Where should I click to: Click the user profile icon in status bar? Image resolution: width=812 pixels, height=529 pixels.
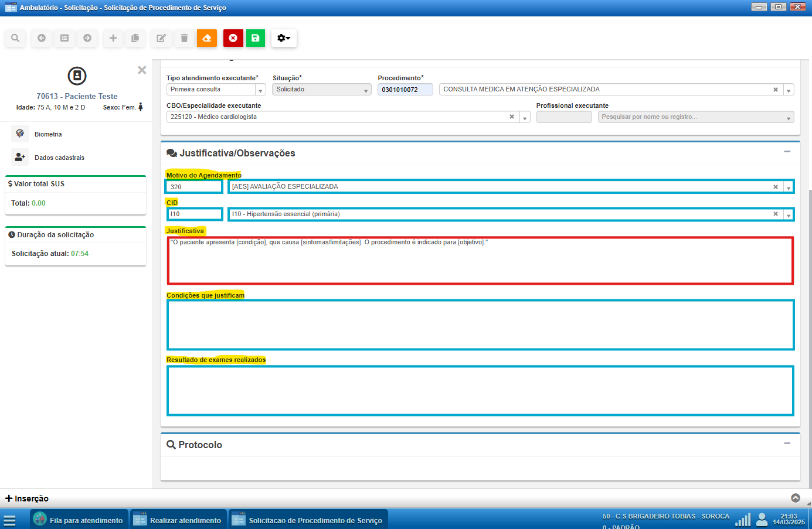pos(762,520)
